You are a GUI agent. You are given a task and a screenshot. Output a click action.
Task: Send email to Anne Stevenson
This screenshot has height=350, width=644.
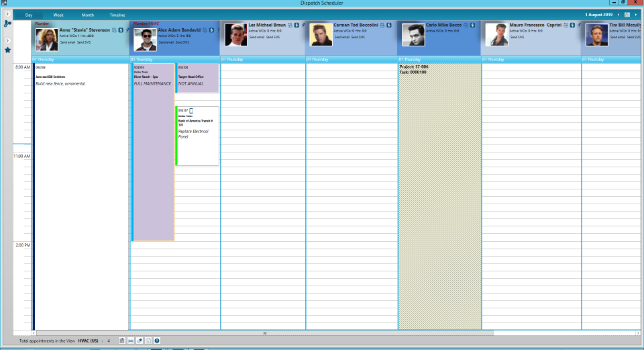(x=68, y=42)
